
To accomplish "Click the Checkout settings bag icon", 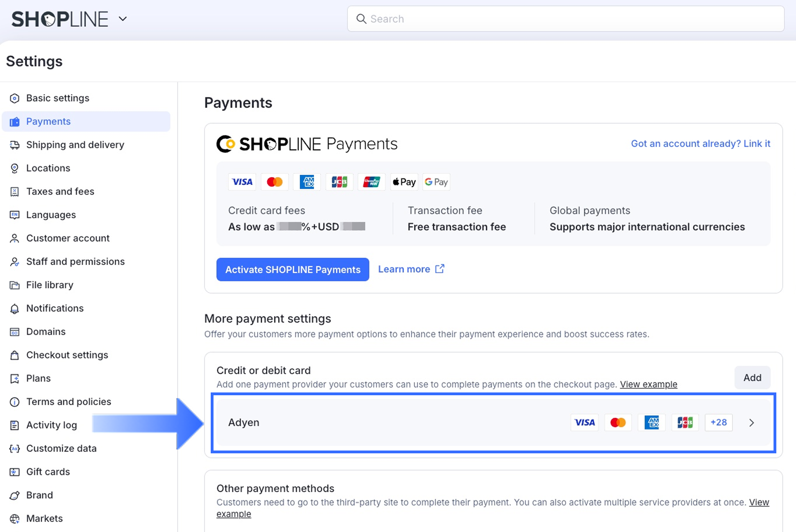I will (15, 355).
